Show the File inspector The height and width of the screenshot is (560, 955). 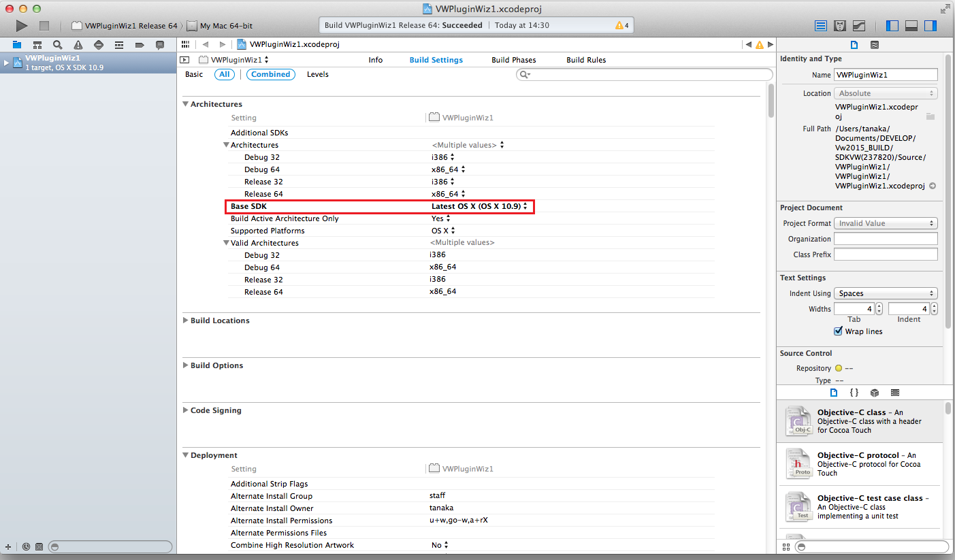tap(854, 45)
